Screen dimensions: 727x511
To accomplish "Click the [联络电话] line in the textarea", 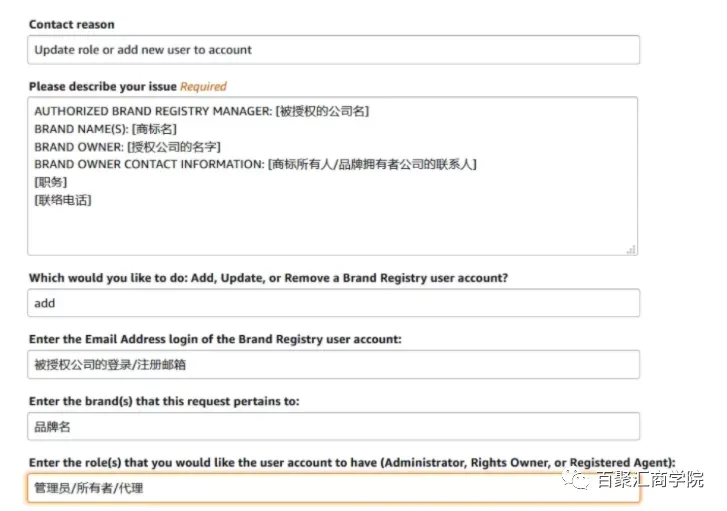I will 63,200.
